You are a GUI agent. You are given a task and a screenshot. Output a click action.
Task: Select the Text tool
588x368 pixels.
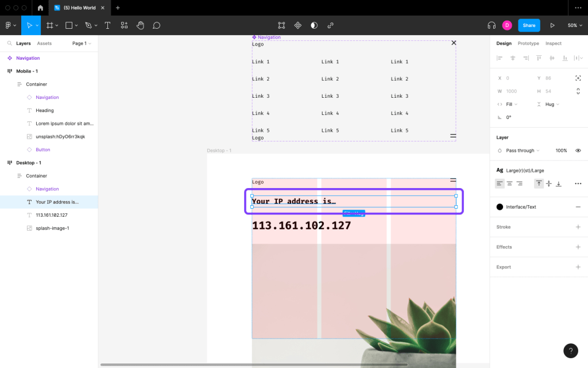pos(107,25)
